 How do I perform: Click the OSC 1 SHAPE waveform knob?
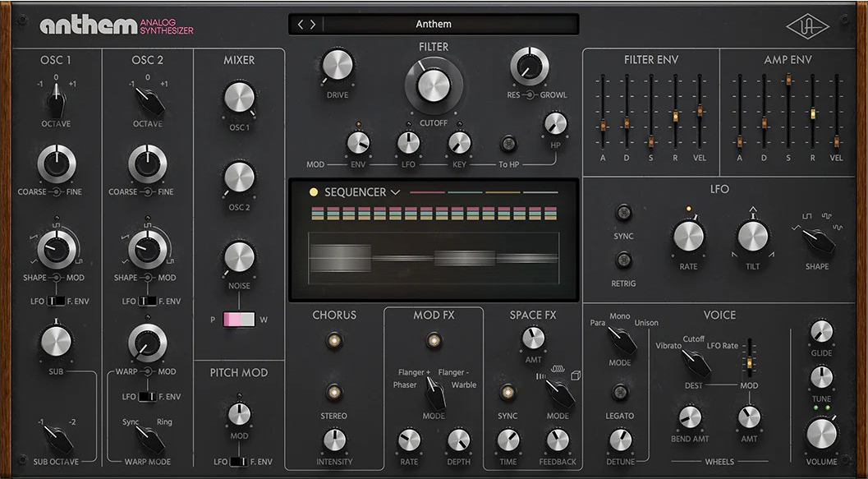(x=56, y=249)
